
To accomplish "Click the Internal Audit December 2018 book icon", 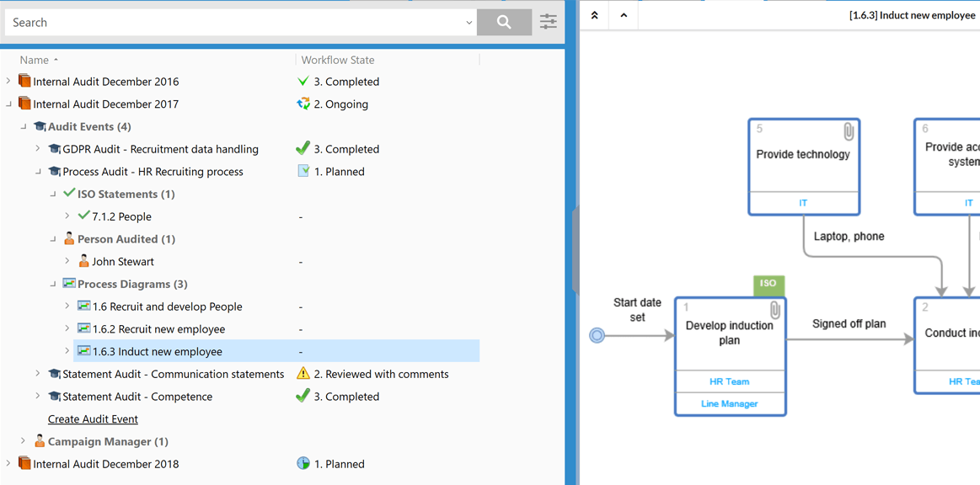I will coord(24,463).
